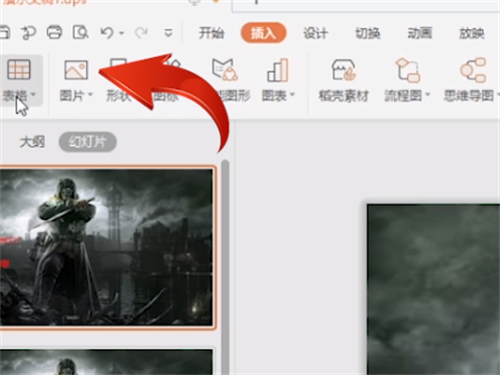This screenshot has width=500, height=375.
Task: Open Print Preview from quick toolbar
Action: pos(80,32)
